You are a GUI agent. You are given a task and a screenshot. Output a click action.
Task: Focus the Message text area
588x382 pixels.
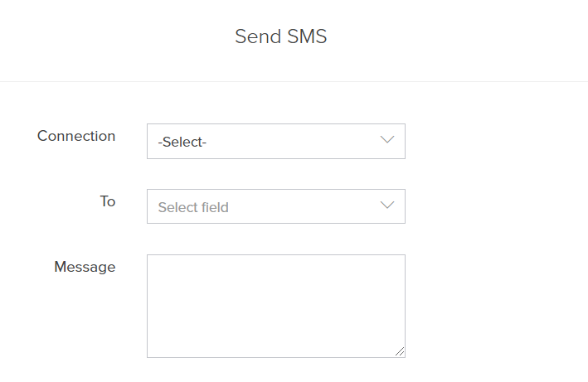click(x=275, y=306)
